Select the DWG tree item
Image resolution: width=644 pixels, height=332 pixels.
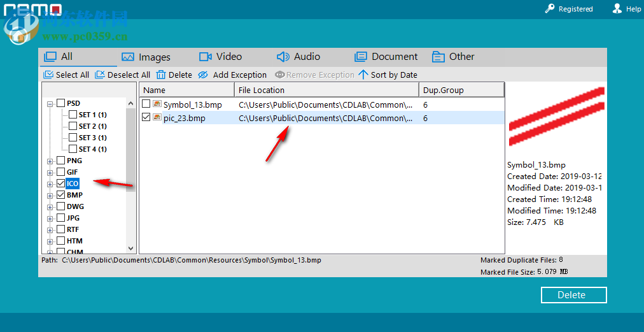[x=75, y=206]
